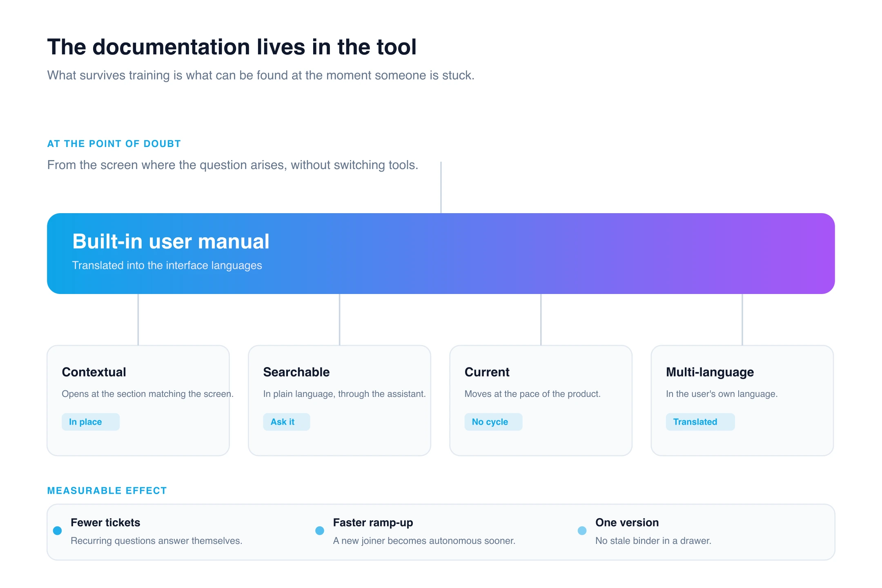Viewport: 882px width, 588px height.
Task: Select the 'No cycle' tag
Action: pyautogui.click(x=493, y=422)
